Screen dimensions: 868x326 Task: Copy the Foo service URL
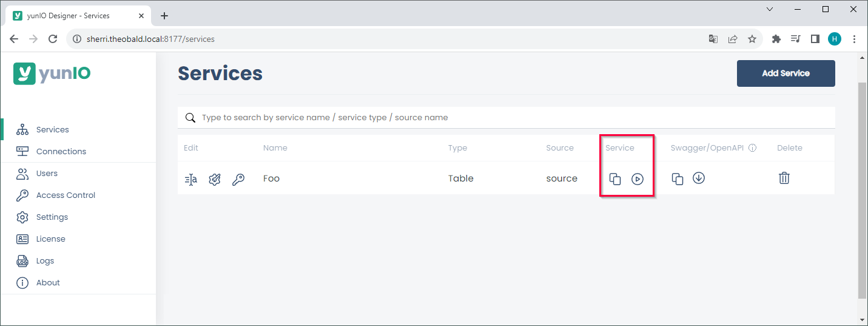[614, 179]
